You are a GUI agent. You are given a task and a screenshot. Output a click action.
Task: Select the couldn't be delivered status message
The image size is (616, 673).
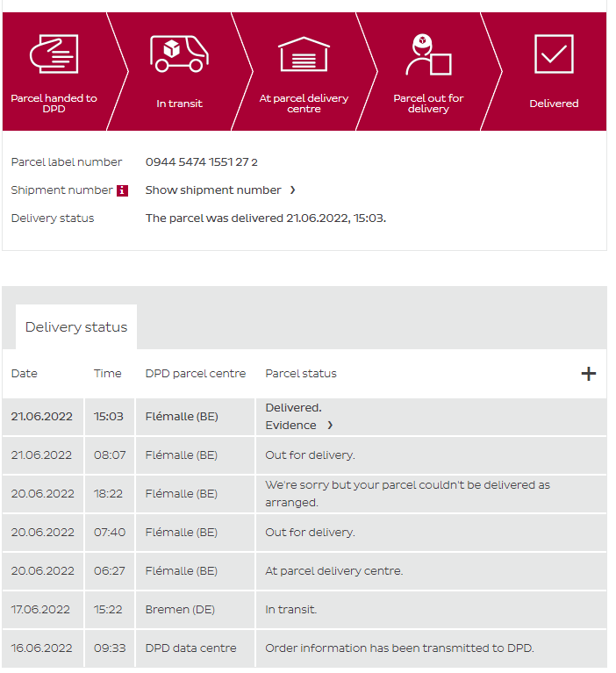point(407,494)
